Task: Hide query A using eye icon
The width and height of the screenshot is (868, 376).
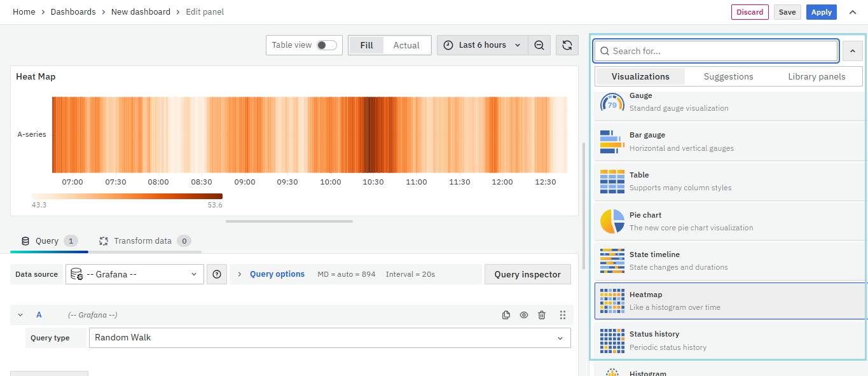Action: coord(524,315)
